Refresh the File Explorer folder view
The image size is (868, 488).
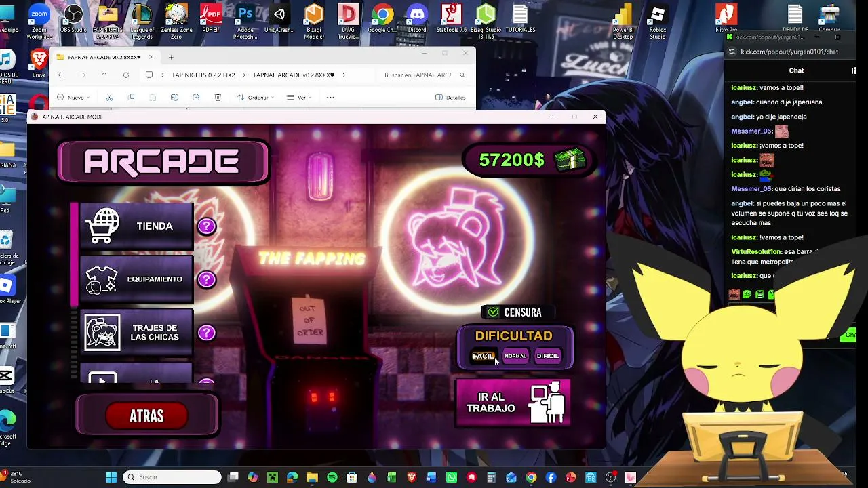tap(125, 75)
